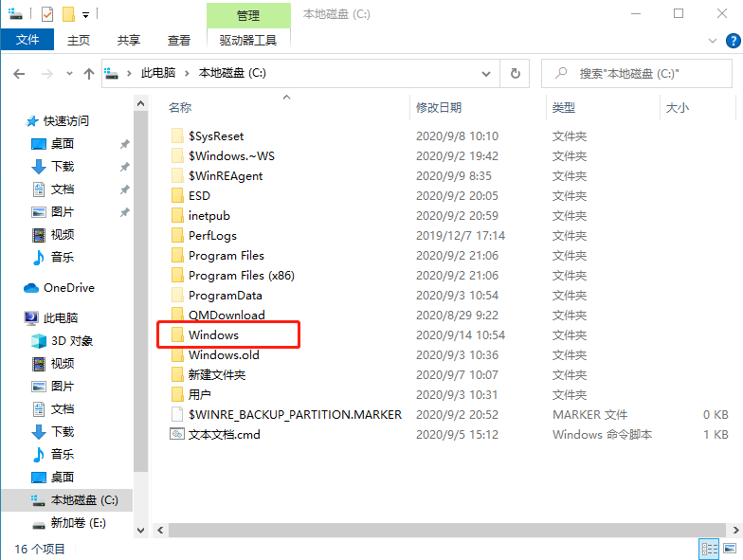Refresh the current folder
Viewport: 743px width, 560px height.
click(x=516, y=74)
